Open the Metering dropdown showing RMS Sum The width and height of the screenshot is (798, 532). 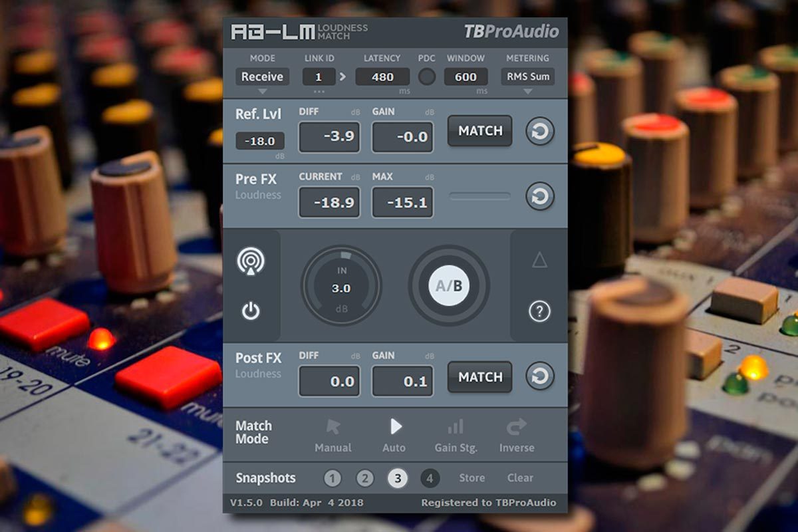tap(528, 76)
